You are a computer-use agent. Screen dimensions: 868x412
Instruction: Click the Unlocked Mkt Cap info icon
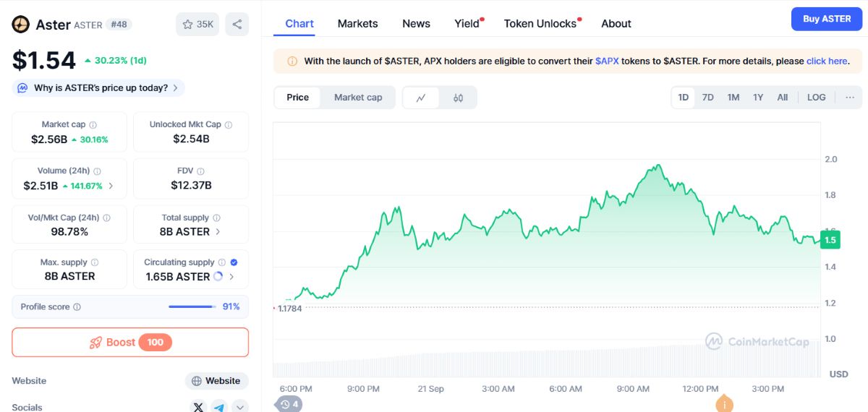229,125
